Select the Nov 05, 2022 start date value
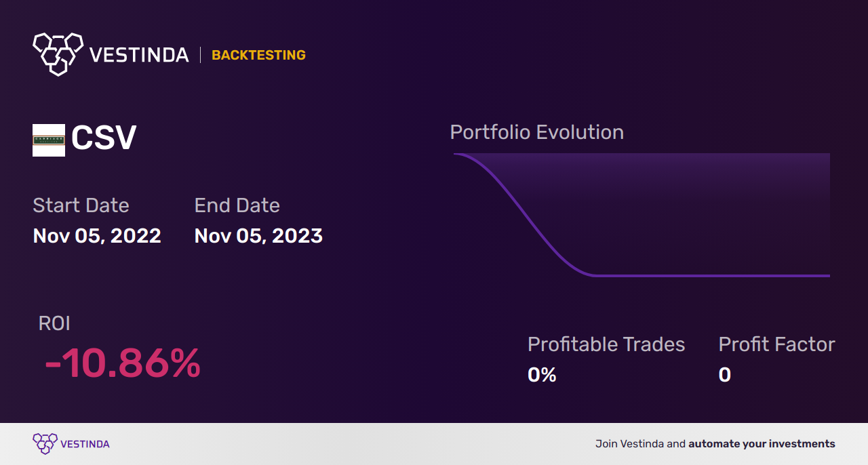 coord(97,236)
